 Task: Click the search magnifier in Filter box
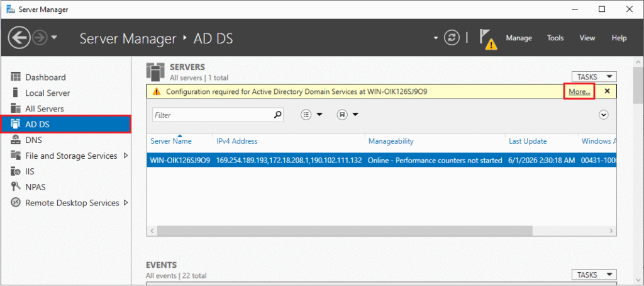pyautogui.click(x=278, y=115)
